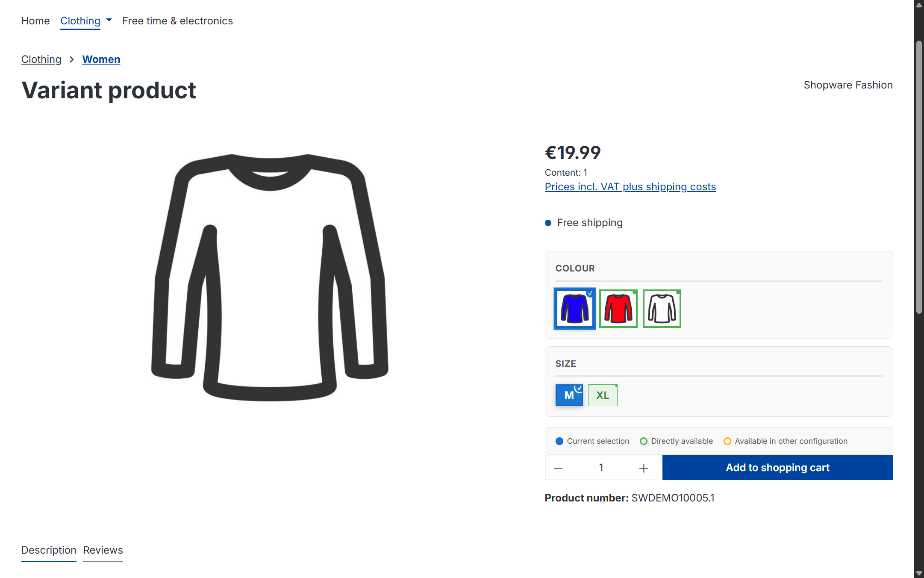
Task: Open the Prices incl. VAT plus shipping costs link
Action: coord(630,187)
